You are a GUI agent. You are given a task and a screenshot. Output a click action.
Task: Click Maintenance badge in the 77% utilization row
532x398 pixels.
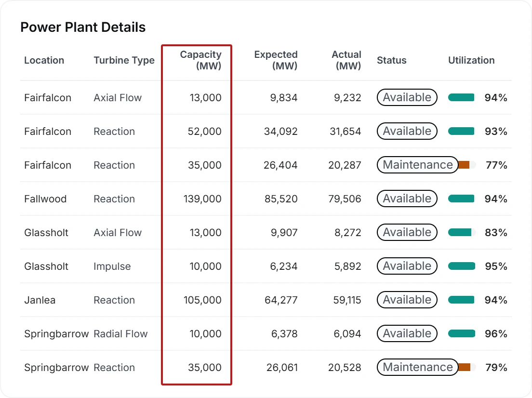click(x=417, y=165)
